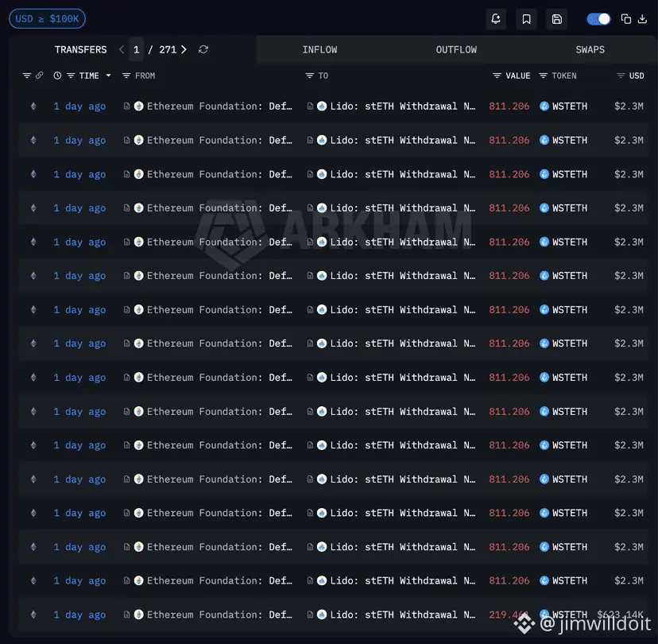
Task: Click the 219.46 value cell
Action: 509,615
